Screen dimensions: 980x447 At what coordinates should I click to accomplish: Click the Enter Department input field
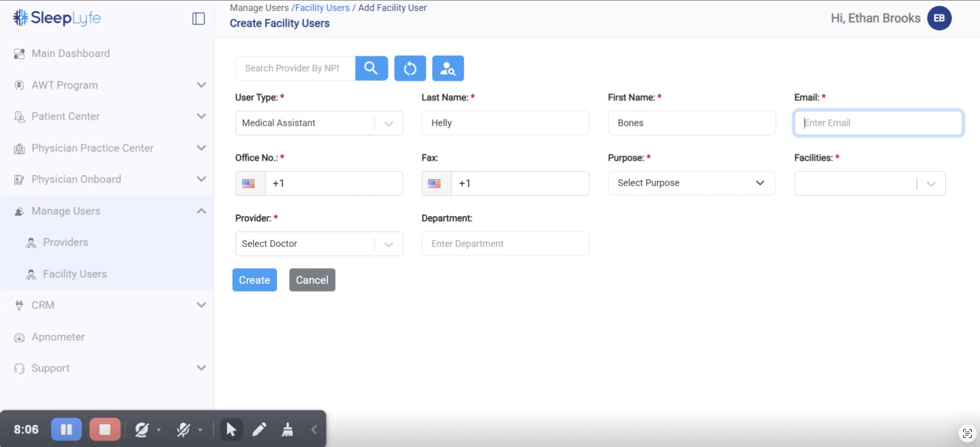pos(505,244)
